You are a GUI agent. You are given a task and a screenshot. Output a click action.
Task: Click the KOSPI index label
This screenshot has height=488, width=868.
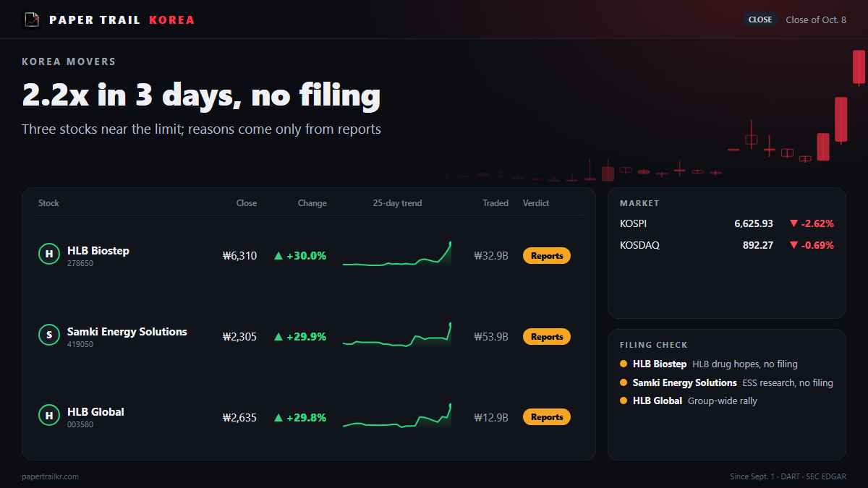pos(634,223)
